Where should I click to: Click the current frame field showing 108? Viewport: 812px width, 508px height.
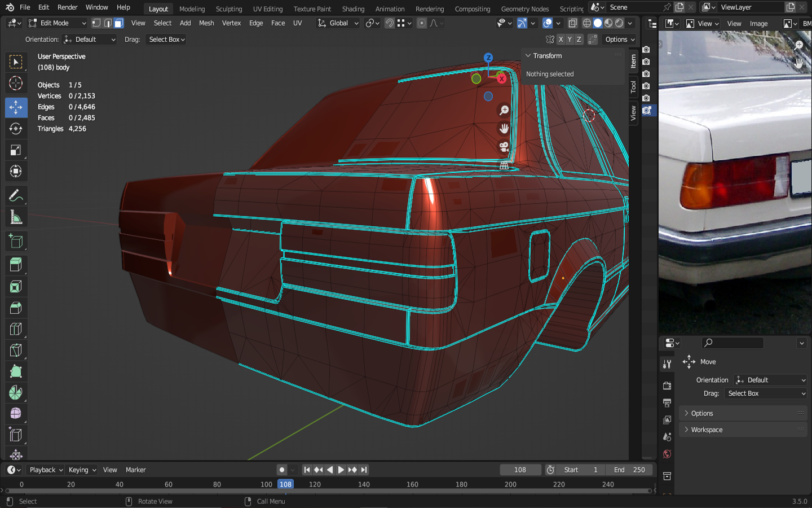point(520,470)
